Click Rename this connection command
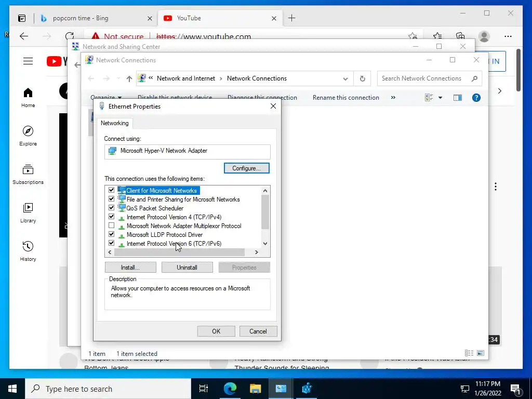Viewport: 532px width, 399px height. click(345, 97)
